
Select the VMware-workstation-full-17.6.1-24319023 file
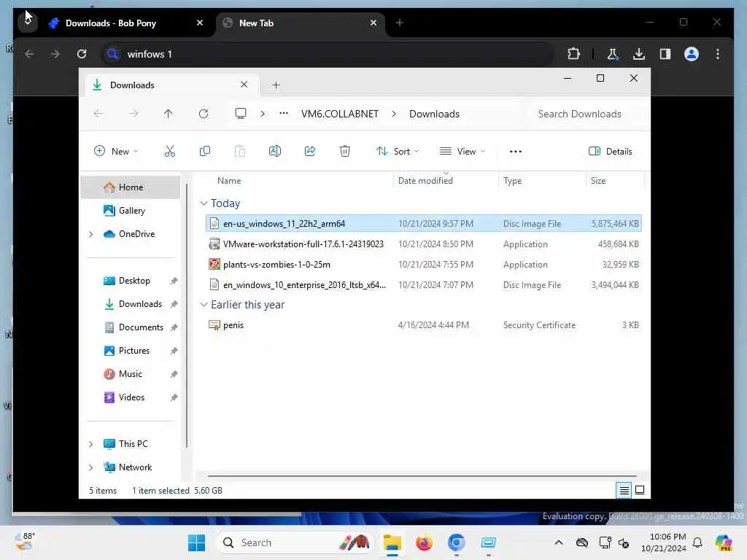424,244
